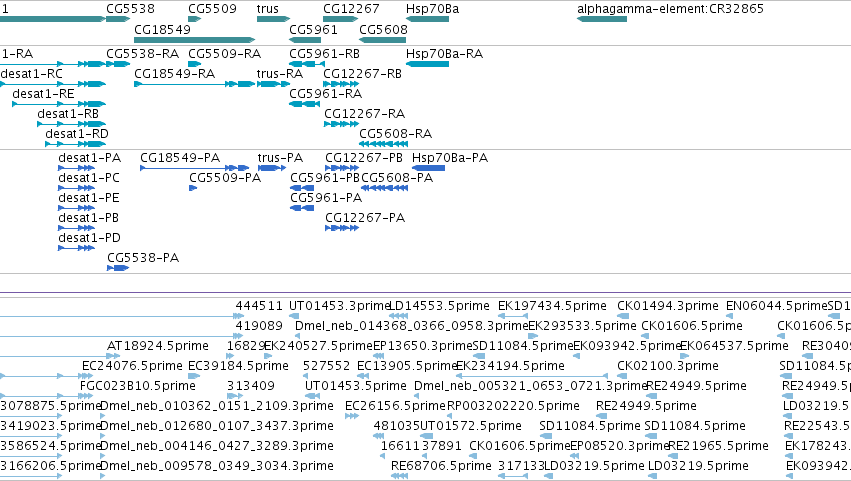This screenshot has height=481, width=851.
Task: Select the Hsp70Ba-PA protein bar
Action: click(428, 168)
